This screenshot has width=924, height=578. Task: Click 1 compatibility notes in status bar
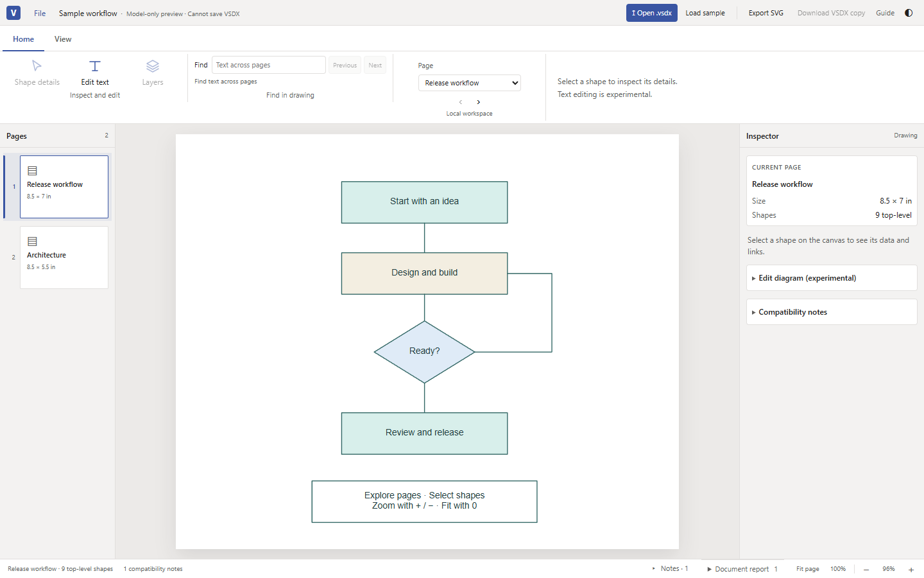tap(153, 569)
